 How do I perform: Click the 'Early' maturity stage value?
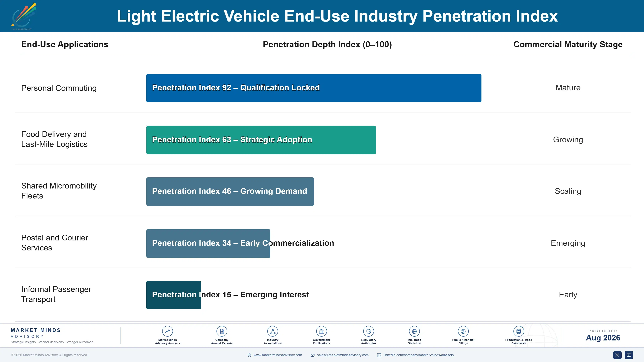[x=568, y=295]
